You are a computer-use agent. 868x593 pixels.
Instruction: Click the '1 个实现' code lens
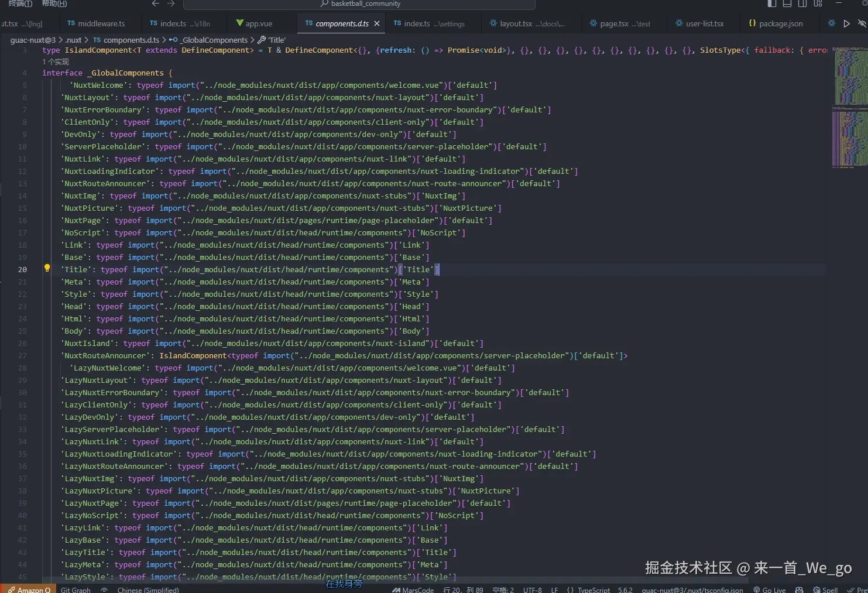click(x=56, y=61)
